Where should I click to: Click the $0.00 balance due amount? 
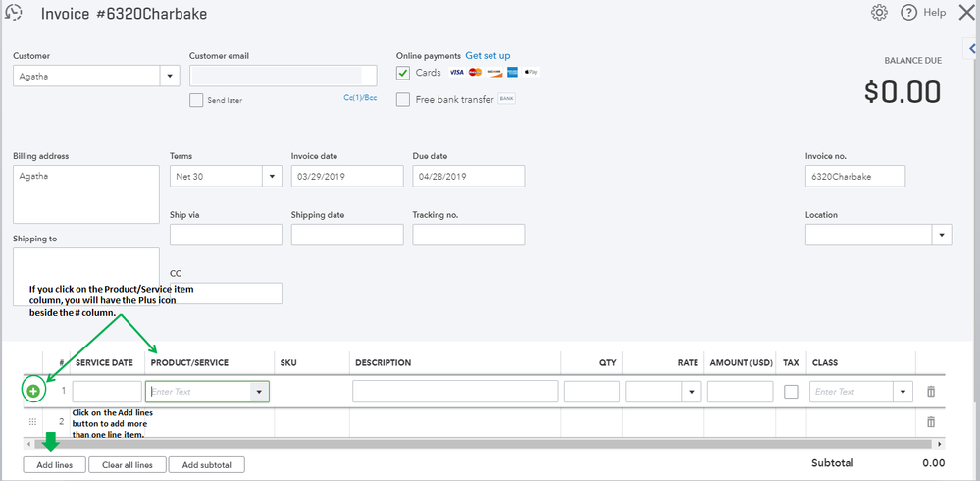point(903,92)
